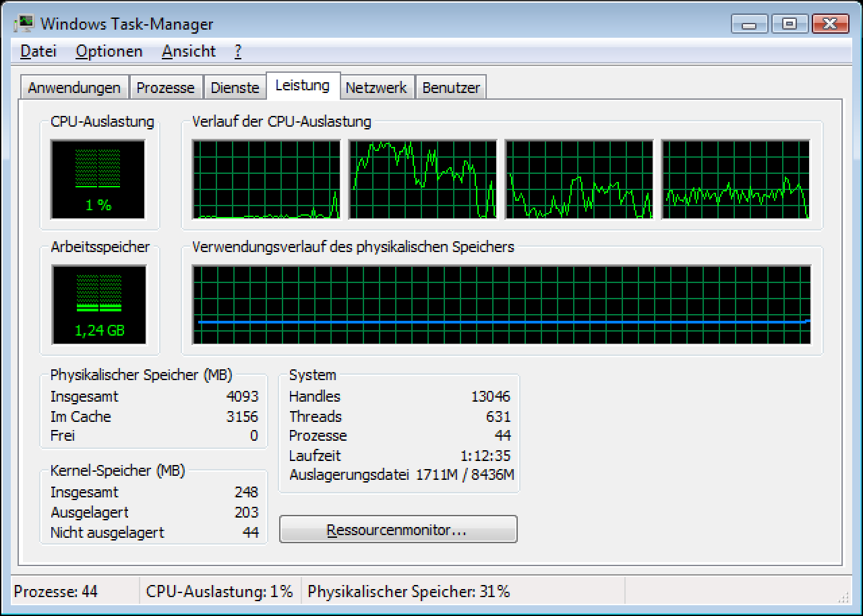Viewport: 863px width, 616px height.
Task: Click the Handles value 13046
Action: coord(491,397)
